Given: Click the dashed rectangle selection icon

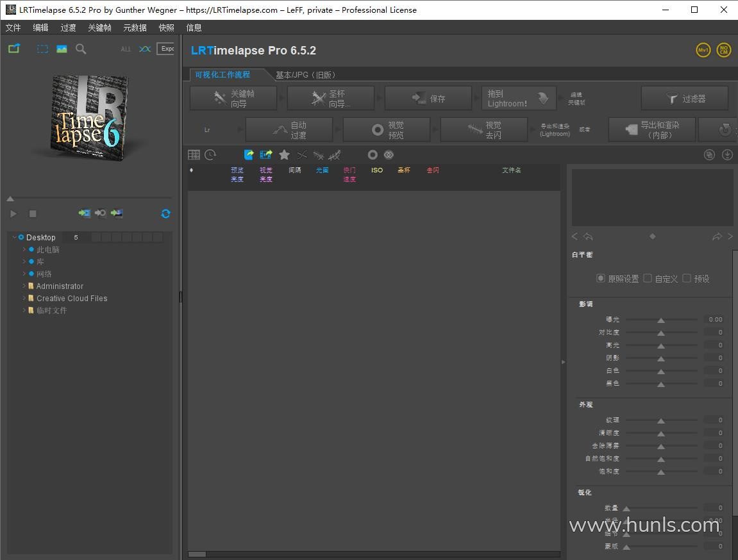Looking at the screenshot, I should click(x=42, y=49).
